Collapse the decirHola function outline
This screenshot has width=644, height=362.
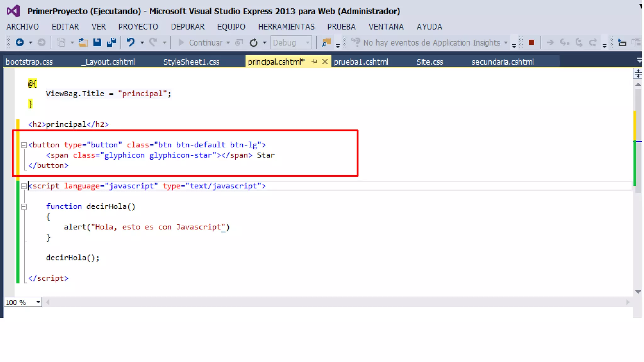tap(24, 207)
